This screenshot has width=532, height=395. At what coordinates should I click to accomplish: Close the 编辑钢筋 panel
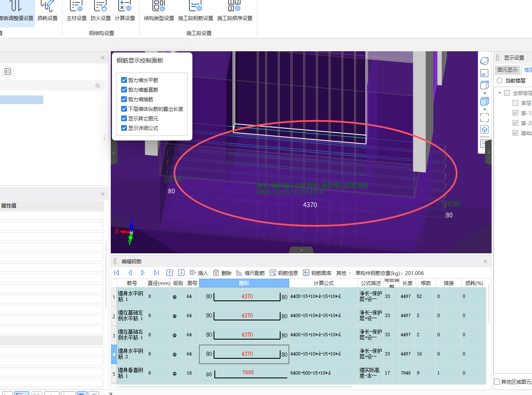tap(485, 261)
